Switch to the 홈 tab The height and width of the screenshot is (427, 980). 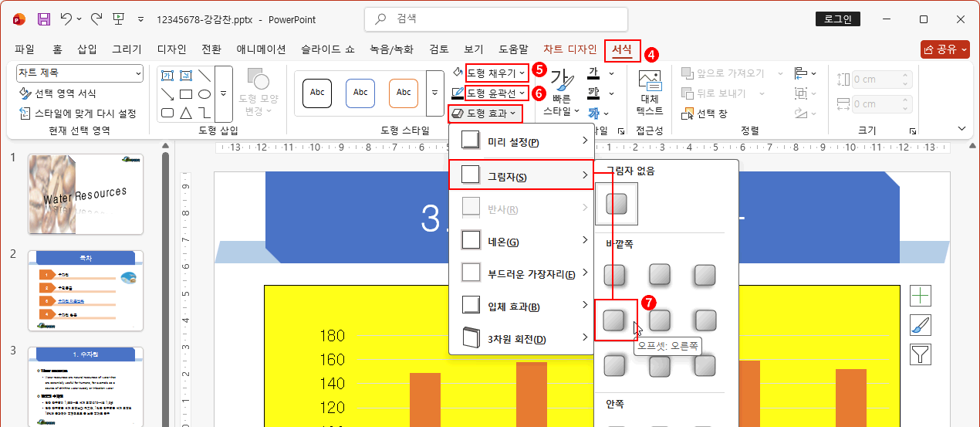pyautogui.click(x=57, y=49)
